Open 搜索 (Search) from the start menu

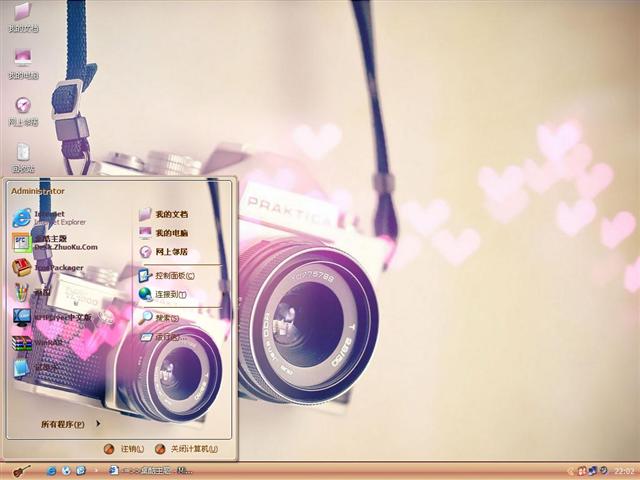pyautogui.click(x=161, y=318)
